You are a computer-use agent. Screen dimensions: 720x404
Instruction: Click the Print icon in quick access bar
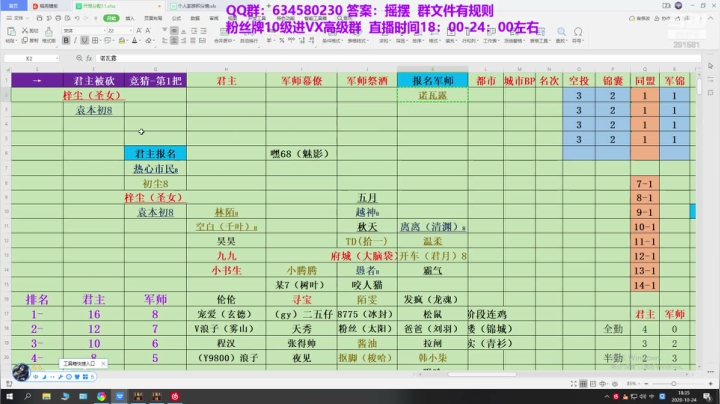point(58,18)
